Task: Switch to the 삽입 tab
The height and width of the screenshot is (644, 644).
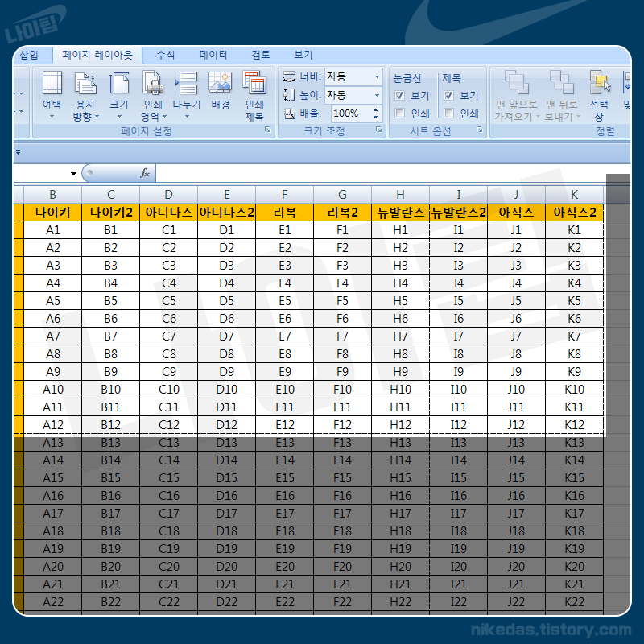Action: (29, 55)
